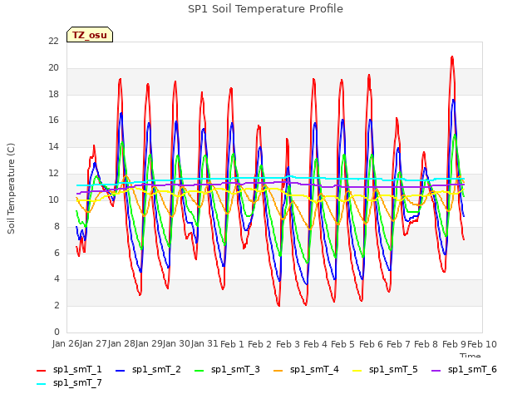
Task: Select the sp1_smT_2 legend label
Action: point(156,370)
